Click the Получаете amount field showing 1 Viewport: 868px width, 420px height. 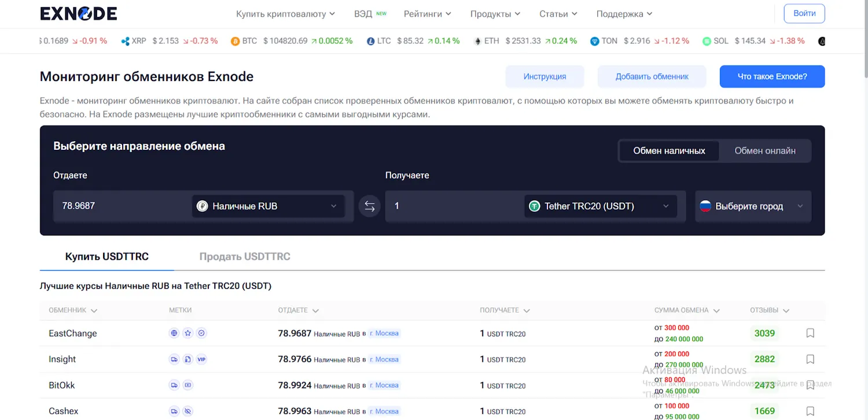(455, 206)
